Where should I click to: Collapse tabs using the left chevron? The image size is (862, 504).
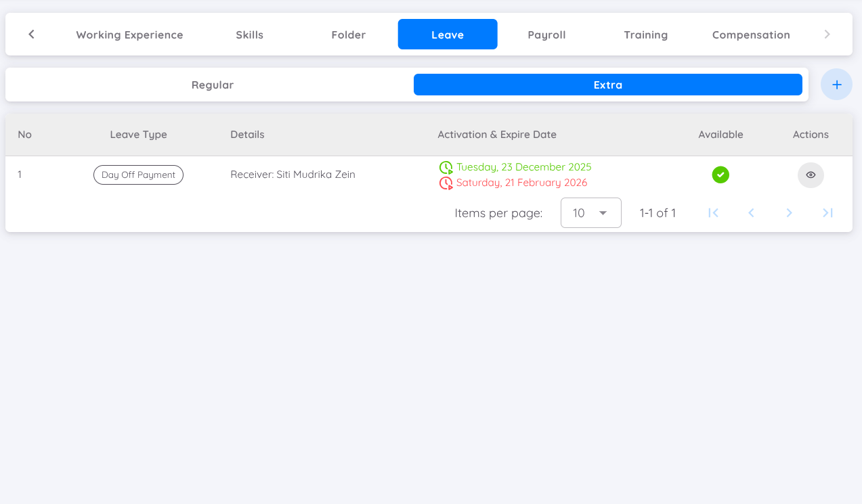(31, 34)
